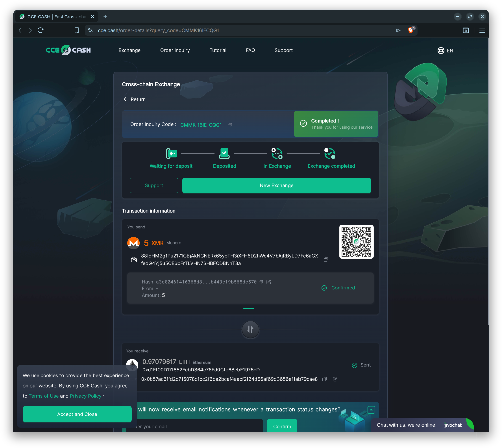The image size is (502, 448).
Task: Open the browser sidebar panel icon
Action: 466,30
